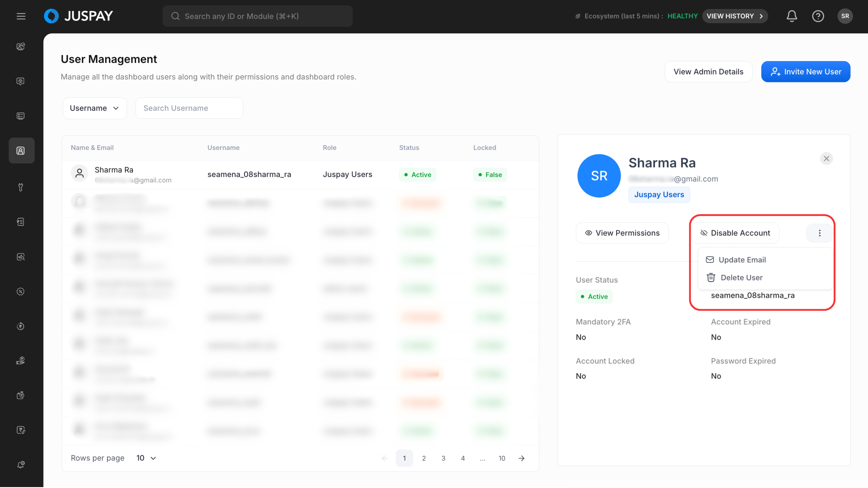Open the hamburger menu in top bar
868x488 pixels.
coord(21,16)
